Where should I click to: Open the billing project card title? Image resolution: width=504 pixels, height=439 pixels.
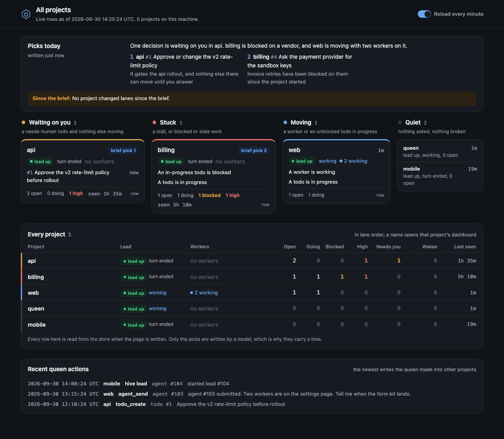pos(166,150)
